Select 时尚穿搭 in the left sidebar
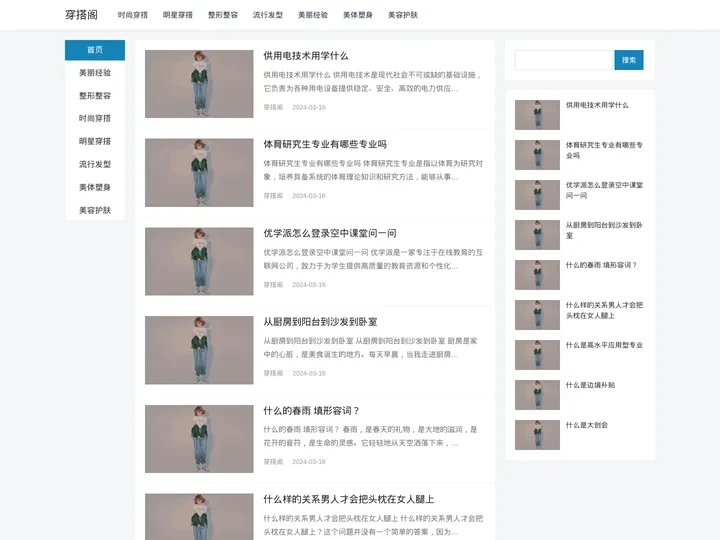Screen dimensions: 720x540 95,118
